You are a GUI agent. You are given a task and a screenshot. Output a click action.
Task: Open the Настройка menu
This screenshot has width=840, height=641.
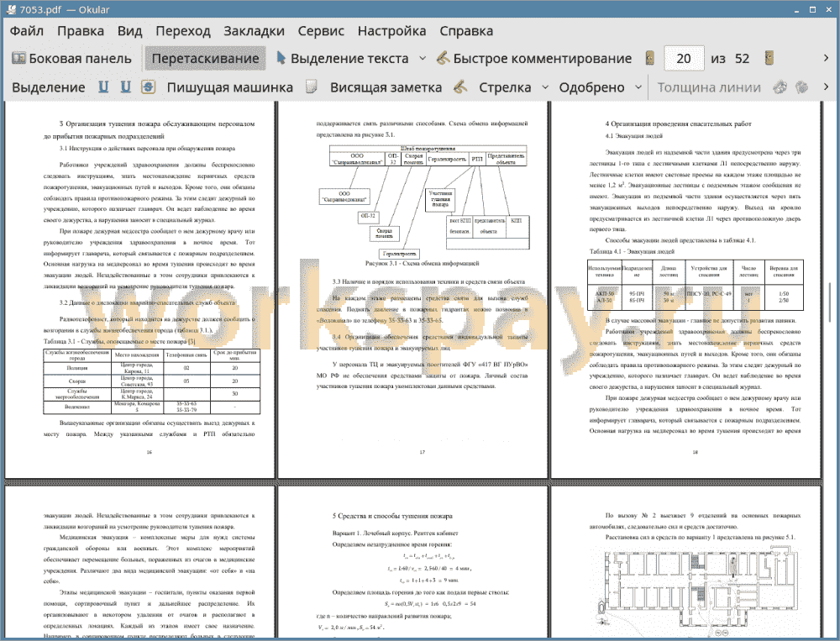tap(391, 30)
